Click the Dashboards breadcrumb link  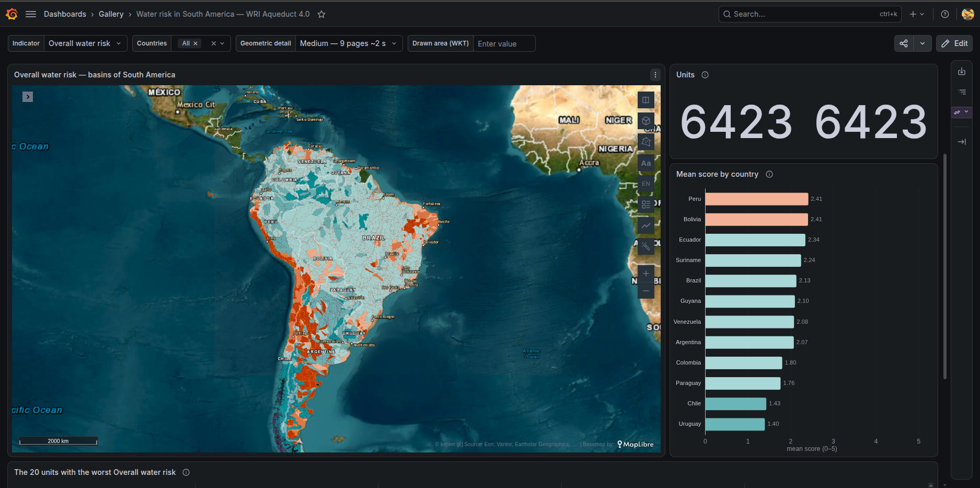click(x=65, y=14)
